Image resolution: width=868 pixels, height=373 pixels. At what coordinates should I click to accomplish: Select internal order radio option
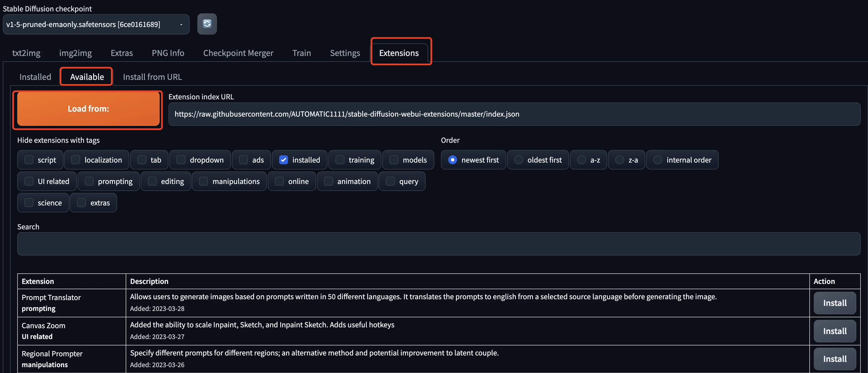pos(658,160)
